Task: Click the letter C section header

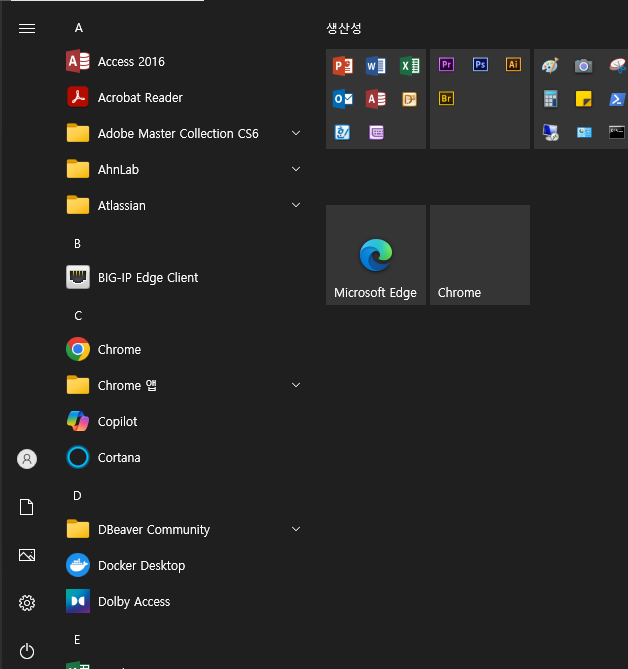Action: (x=78, y=316)
